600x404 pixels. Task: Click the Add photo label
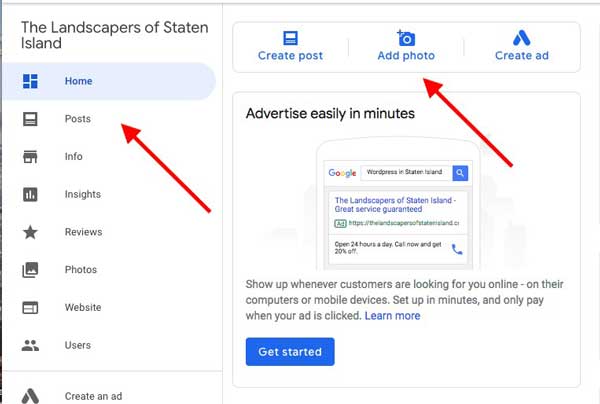tap(406, 56)
